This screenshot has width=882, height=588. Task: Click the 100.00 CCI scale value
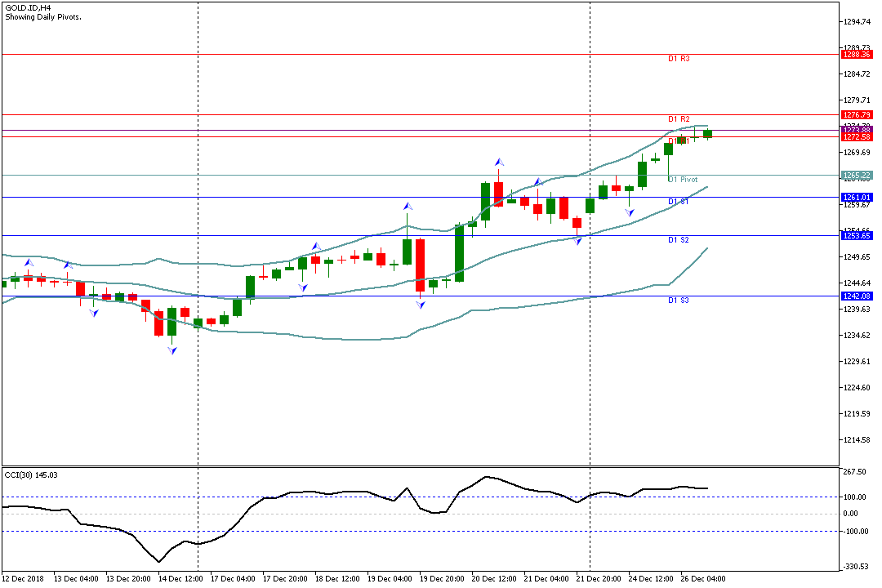(x=855, y=497)
